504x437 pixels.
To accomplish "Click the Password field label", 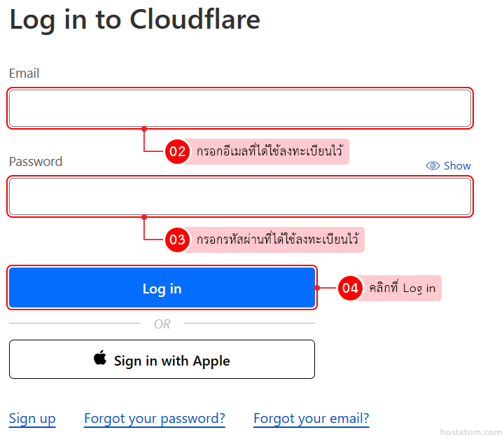I will tap(36, 162).
